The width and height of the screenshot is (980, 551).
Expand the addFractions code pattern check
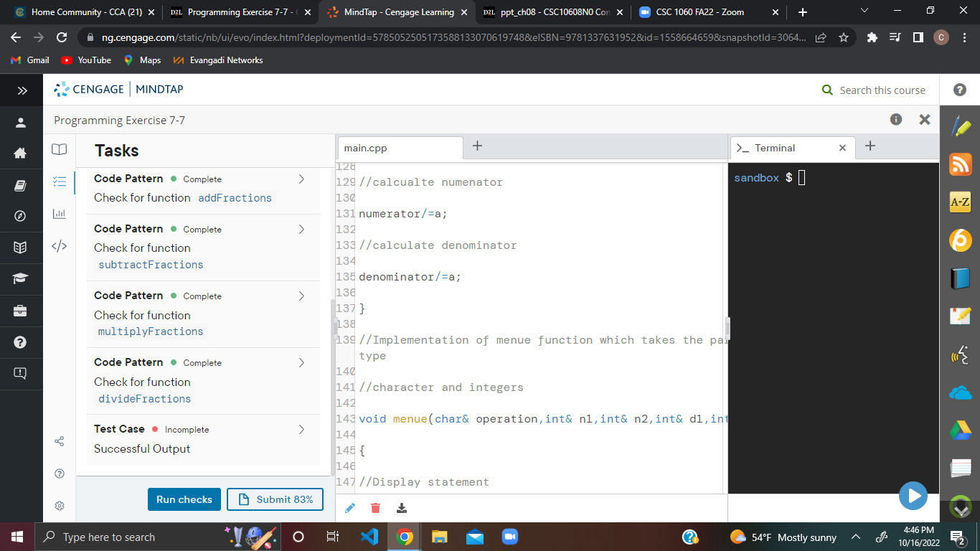pos(302,179)
